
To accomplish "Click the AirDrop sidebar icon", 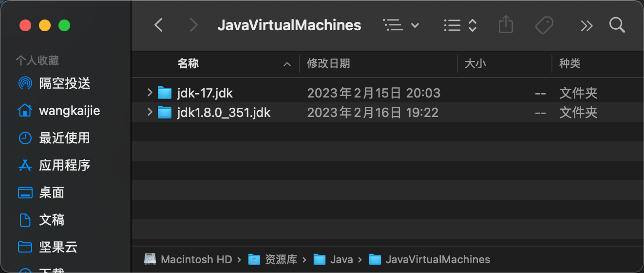I will pos(25,83).
